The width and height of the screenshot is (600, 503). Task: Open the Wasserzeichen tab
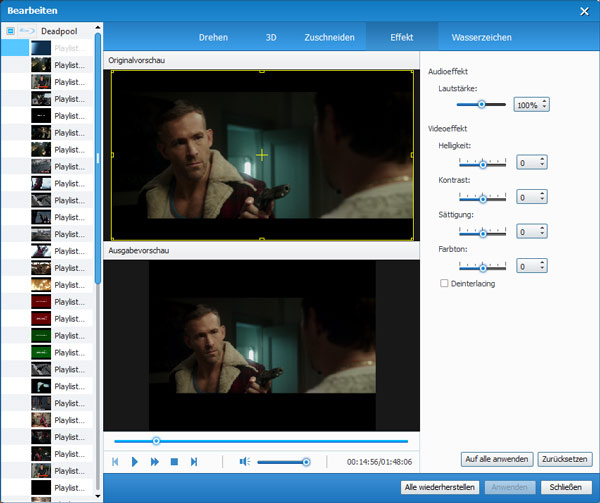[x=481, y=37]
